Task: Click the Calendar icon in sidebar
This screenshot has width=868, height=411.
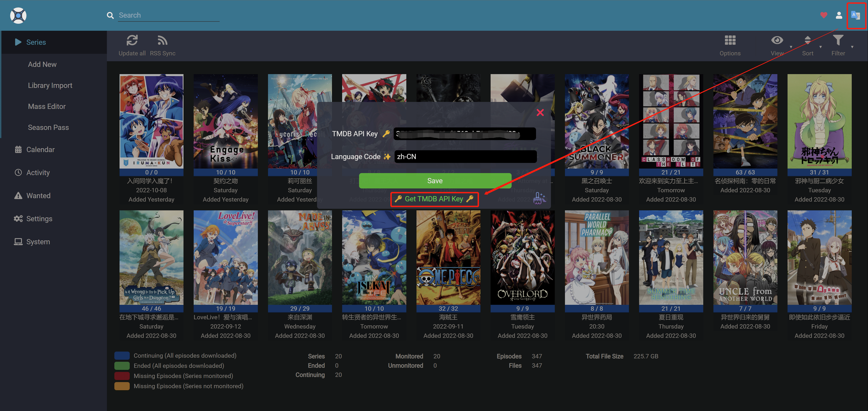Action: [x=18, y=149]
